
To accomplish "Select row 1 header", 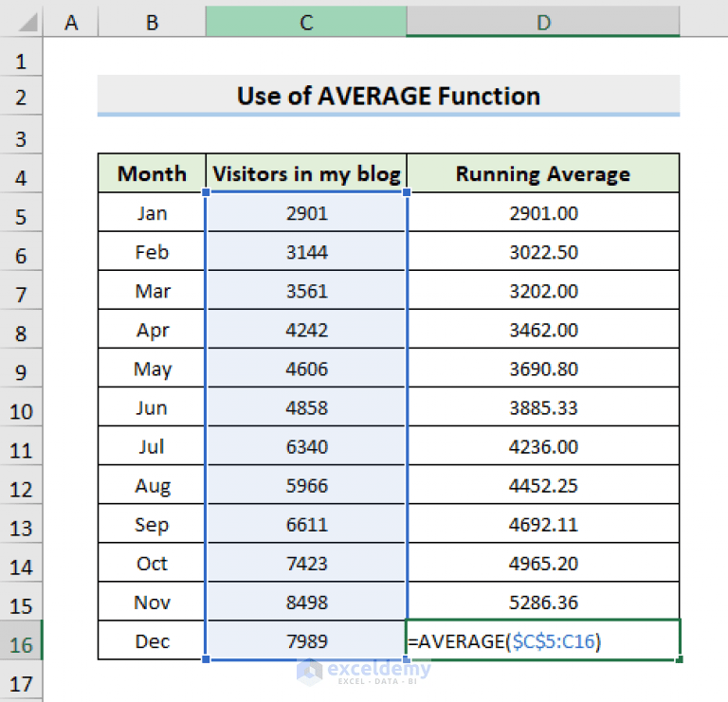I will (x=21, y=56).
